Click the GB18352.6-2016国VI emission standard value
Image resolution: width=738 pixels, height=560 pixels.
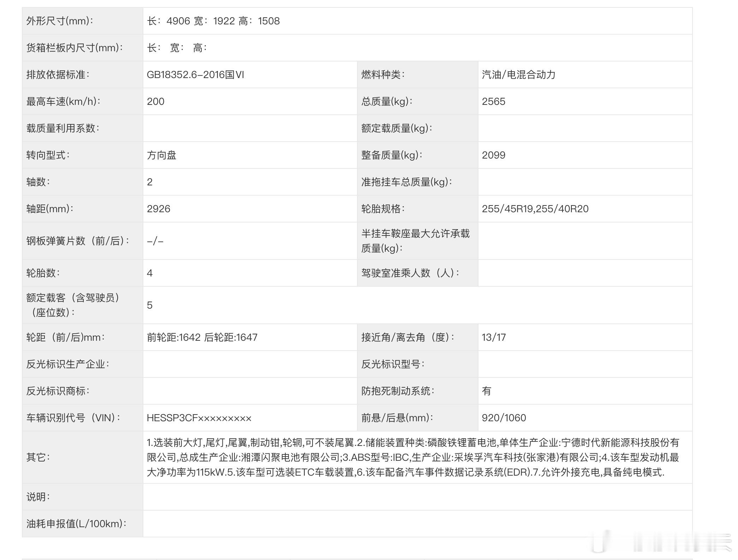click(195, 75)
